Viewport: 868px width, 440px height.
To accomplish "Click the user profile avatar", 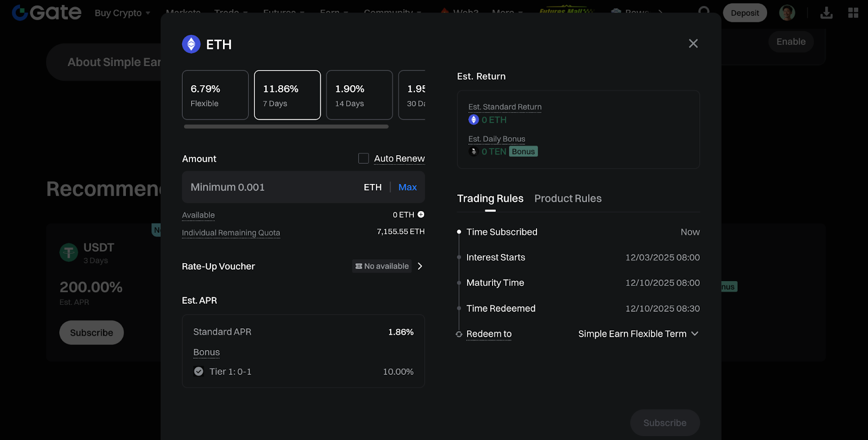I will coord(787,12).
